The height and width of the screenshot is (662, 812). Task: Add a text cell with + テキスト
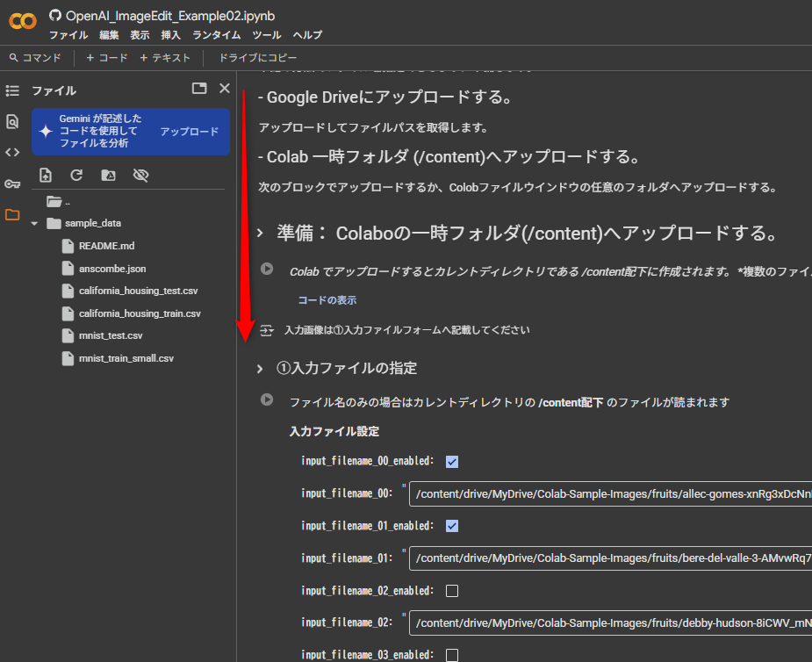(x=165, y=58)
